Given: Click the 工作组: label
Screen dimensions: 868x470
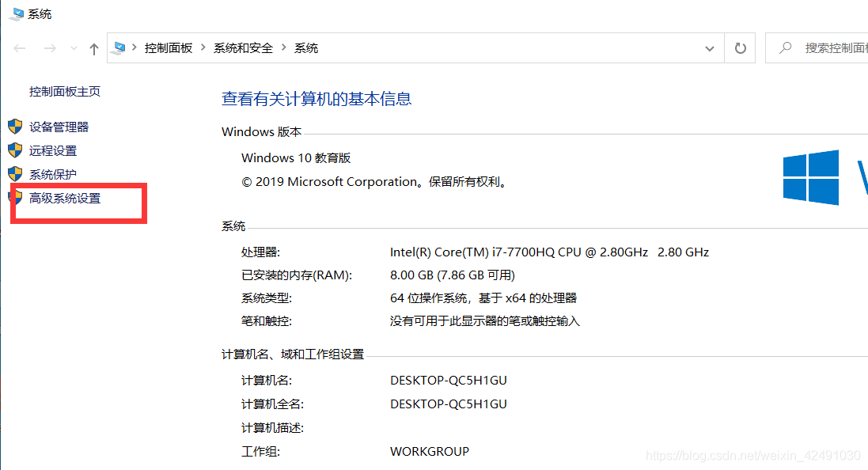Looking at the screenshot, I should [261, 452].
